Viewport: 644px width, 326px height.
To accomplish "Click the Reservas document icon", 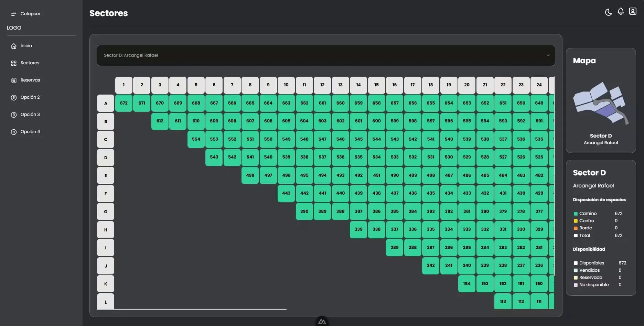I will pos(13,80).
